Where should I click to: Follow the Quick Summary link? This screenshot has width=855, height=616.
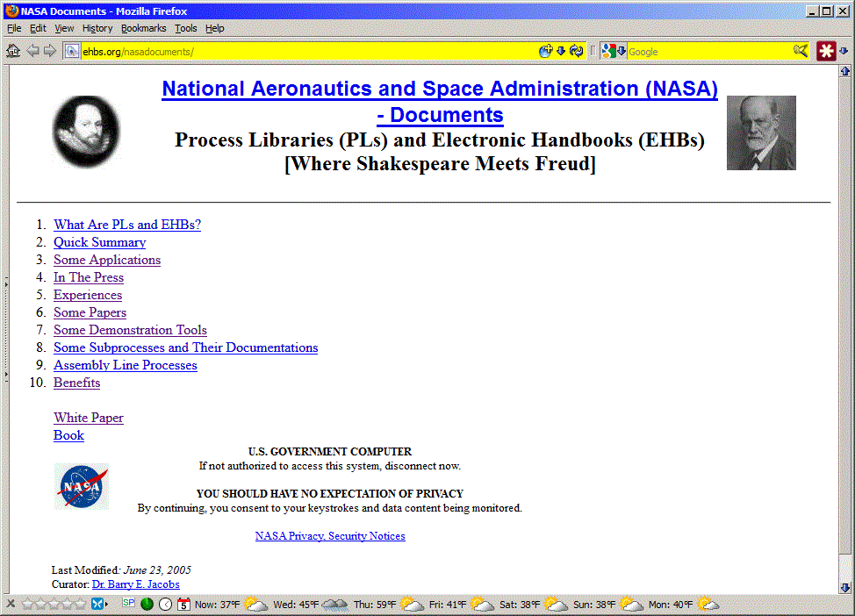point(100,242)
